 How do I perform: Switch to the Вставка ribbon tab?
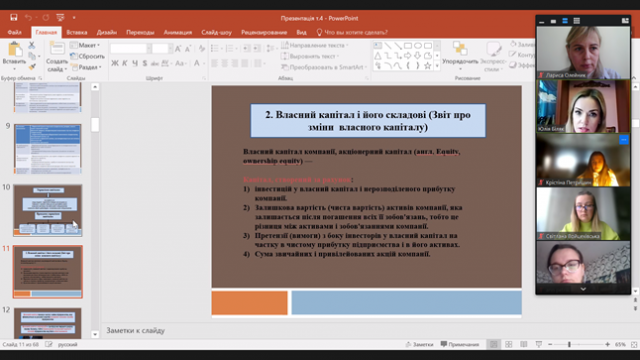click(77, 32)
